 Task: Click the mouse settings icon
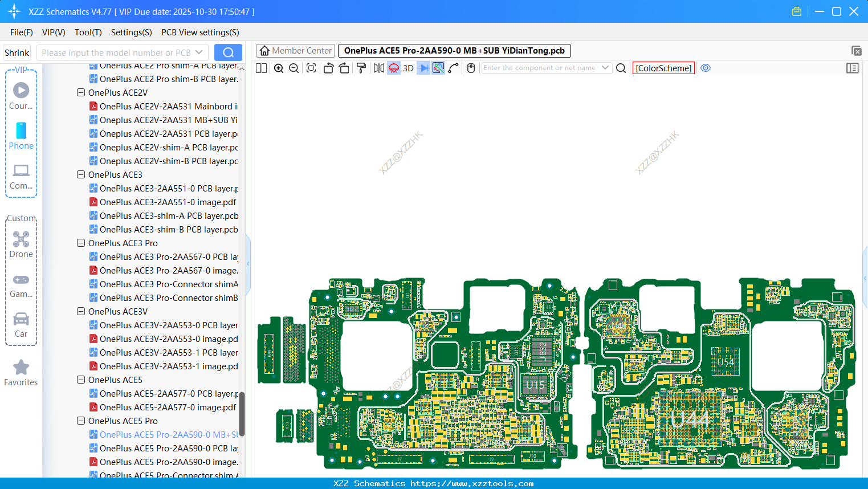[x=471, y=68]
